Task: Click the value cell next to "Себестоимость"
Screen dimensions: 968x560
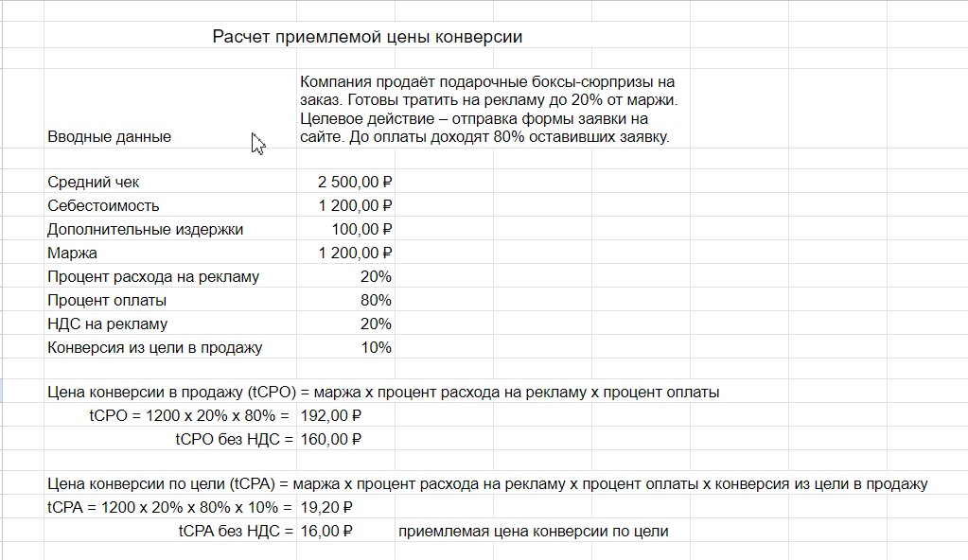Action: pos(355,205)
